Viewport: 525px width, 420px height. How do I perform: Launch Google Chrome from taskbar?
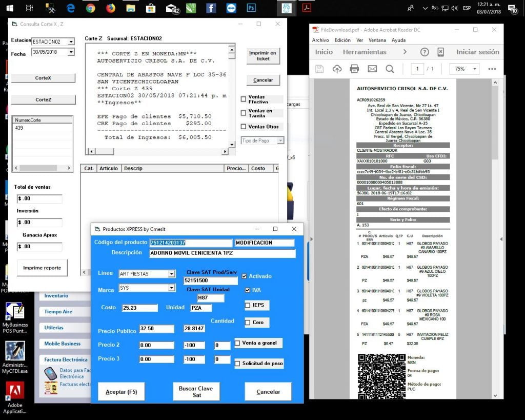pyautogui.click(x=90, y=8)
